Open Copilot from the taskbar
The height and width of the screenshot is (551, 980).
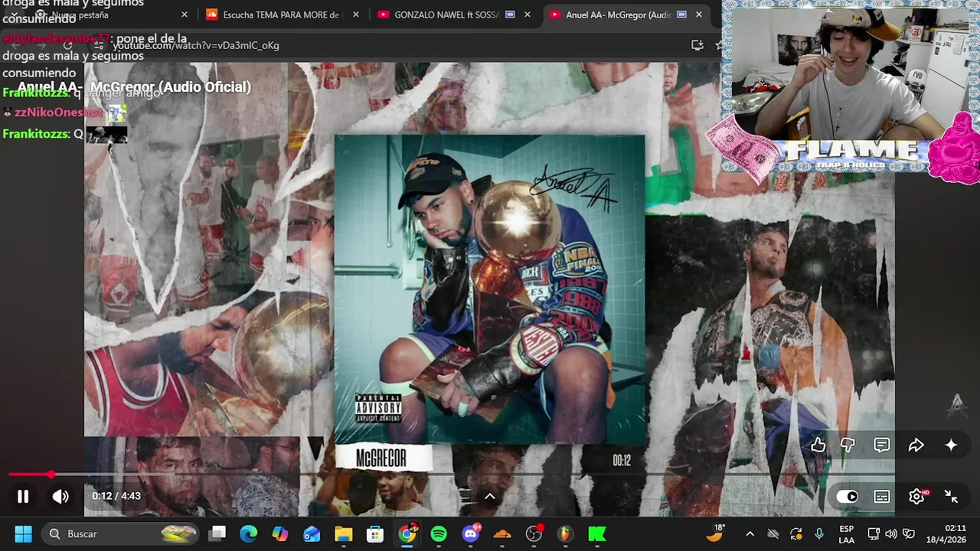280,533
